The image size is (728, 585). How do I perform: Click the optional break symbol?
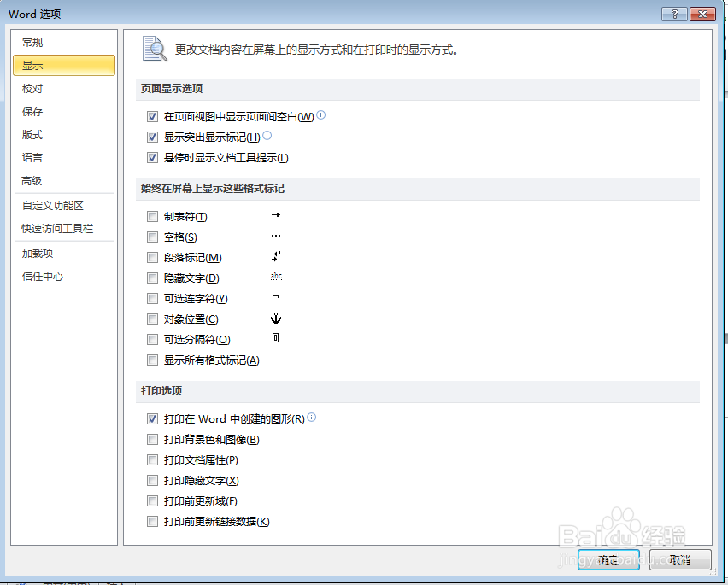(275, 338)
